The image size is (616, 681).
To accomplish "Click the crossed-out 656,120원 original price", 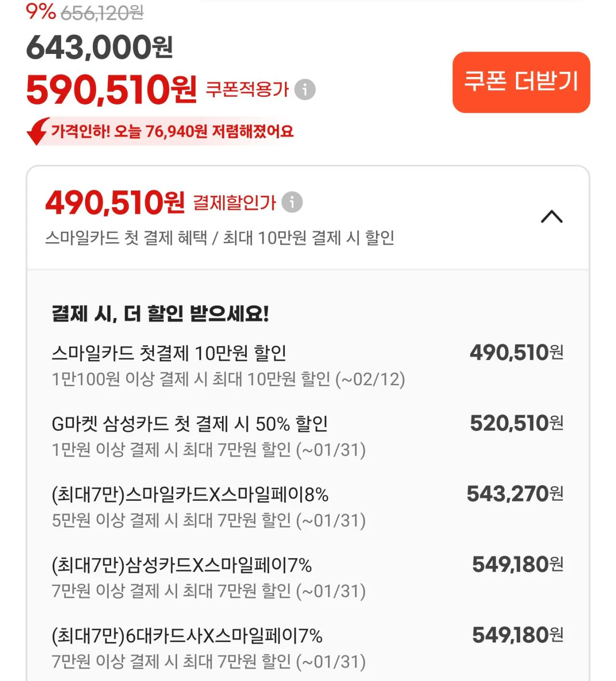I will tap(102, 13).
